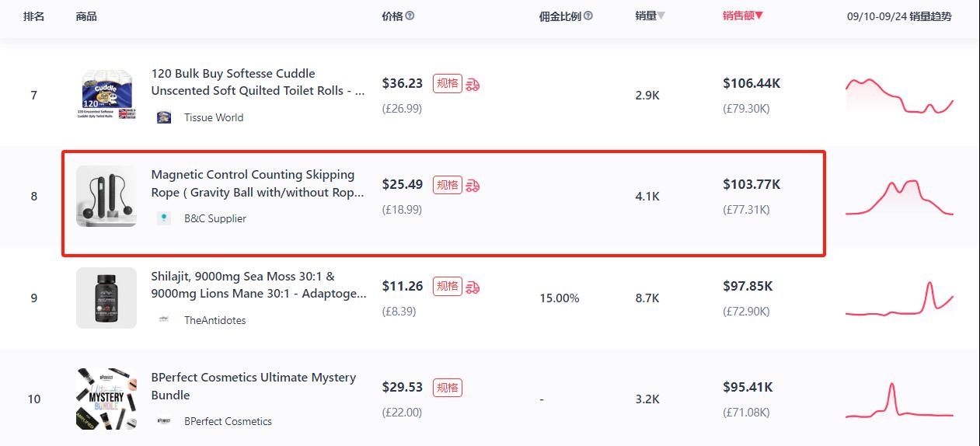Click the commission ratio help icon
This screenshot has height=446, width=980.
pos(588,16)
